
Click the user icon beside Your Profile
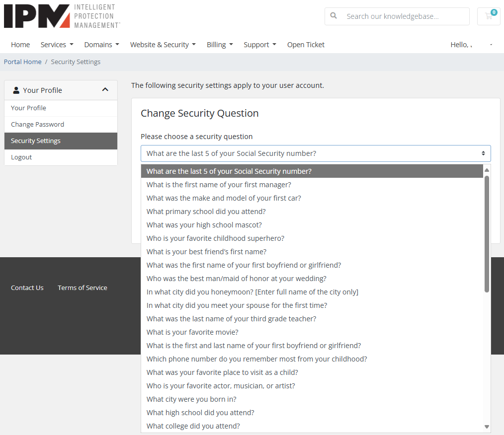(x=16, y=90)
